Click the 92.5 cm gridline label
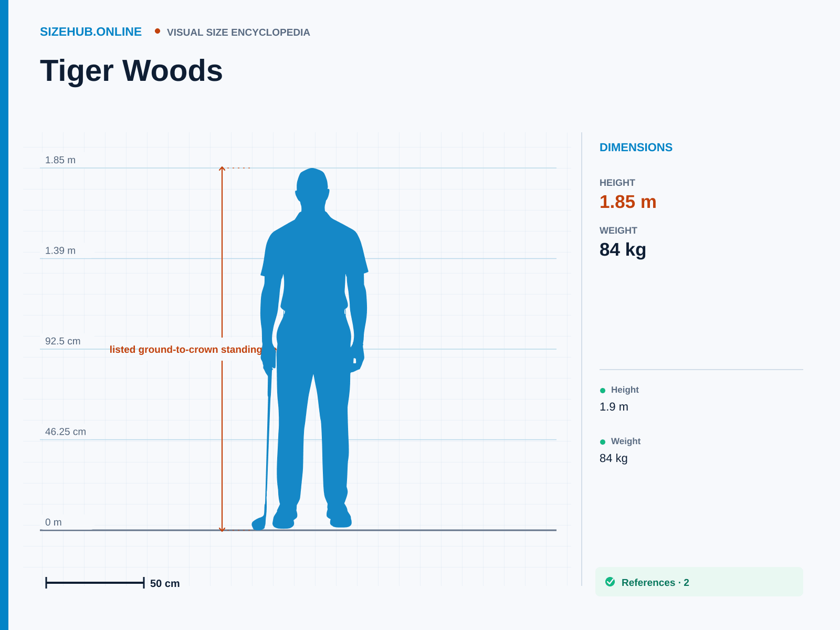The height and width of the screenshot is (630, 840). point(63,341)
